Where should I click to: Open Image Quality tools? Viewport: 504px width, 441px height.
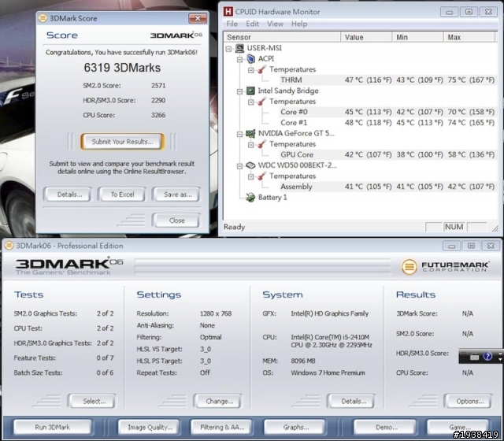point(150,428)
